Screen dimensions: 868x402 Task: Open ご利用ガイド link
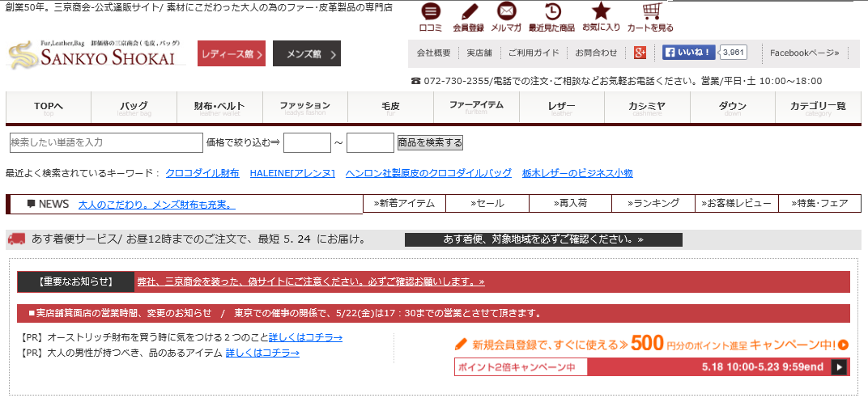coord(534,53)
